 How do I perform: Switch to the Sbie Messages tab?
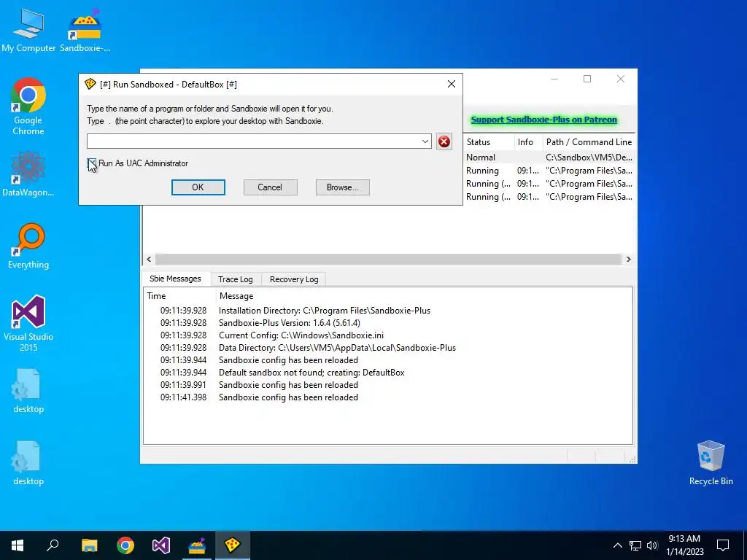tap(175, 279)
